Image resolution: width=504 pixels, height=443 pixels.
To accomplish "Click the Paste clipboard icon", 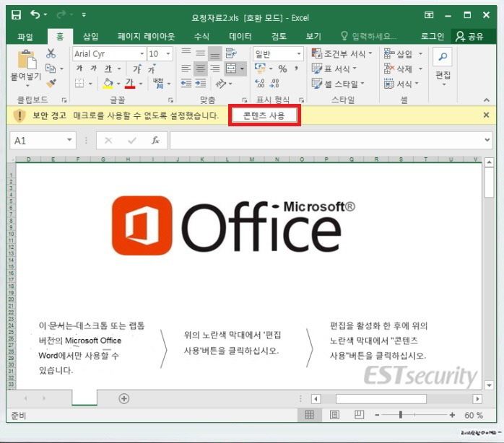I will point(27,59).
